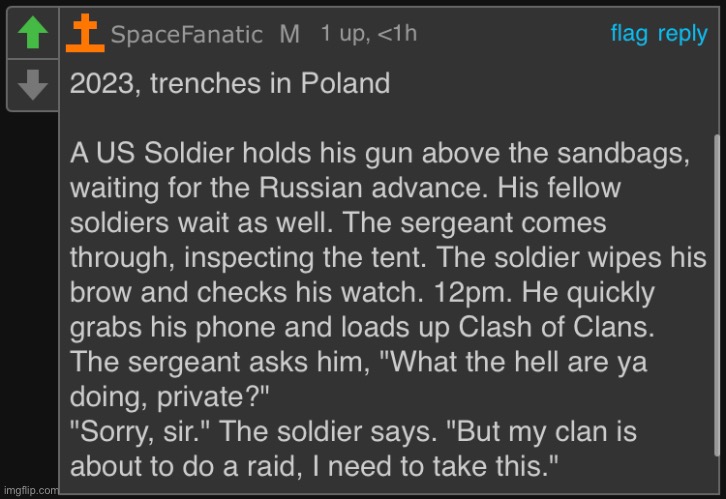Screen dimensions: 726x499
Task: Open SpaceFanatic's user profile
Action: [x=187, y=35]
